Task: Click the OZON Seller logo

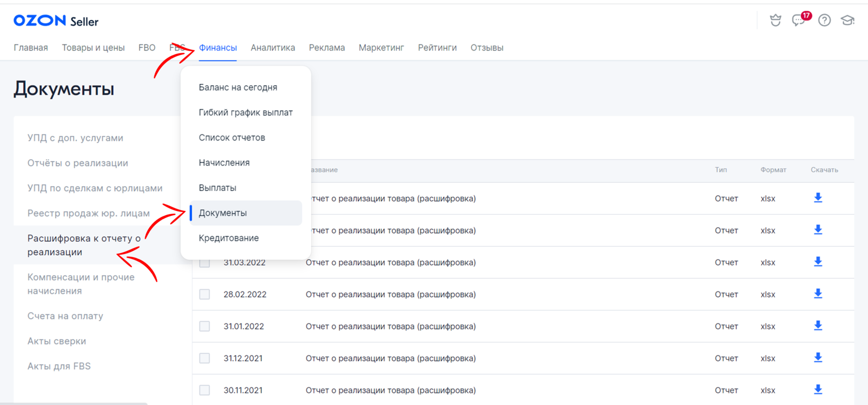Action: 56,21
